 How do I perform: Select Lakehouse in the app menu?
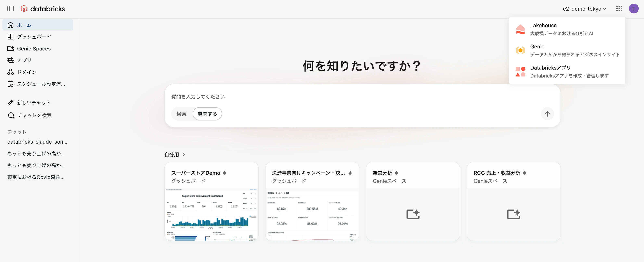567,29
